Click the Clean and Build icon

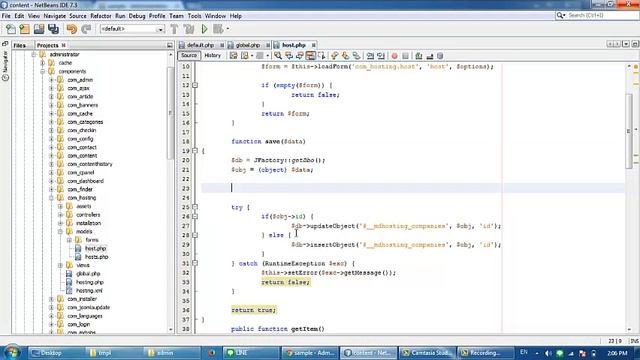tap(189, 29)
